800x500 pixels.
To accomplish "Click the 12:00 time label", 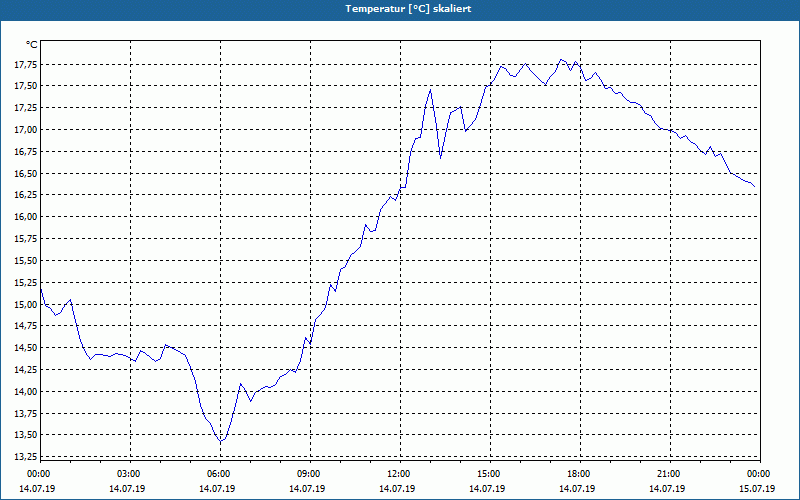I will tap(400, 474).
